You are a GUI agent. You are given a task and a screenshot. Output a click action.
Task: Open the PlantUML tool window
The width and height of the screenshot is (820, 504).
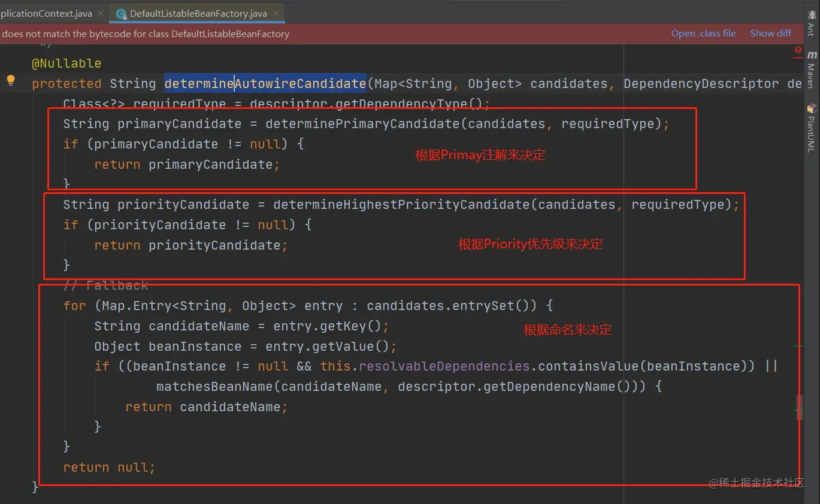point(811,128)
